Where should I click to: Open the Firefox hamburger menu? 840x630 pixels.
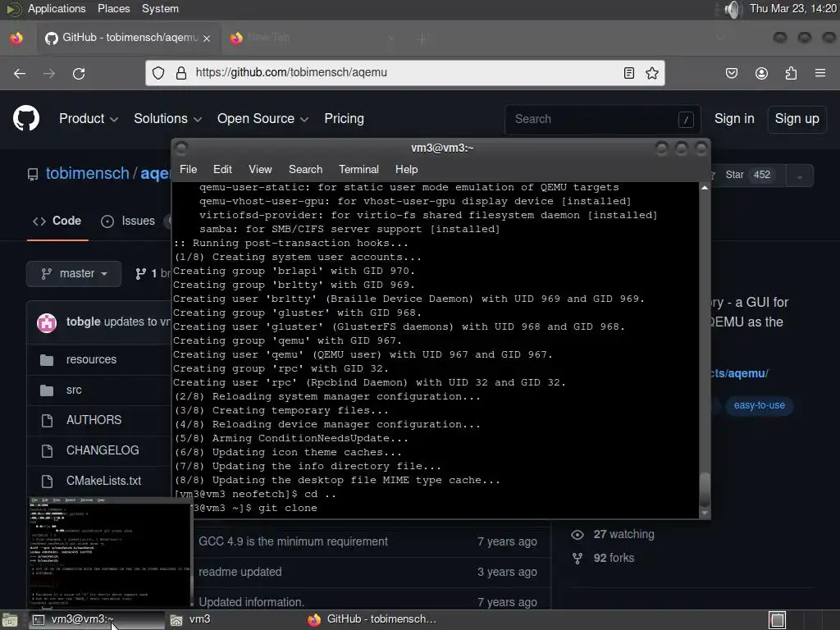(820, 73)
